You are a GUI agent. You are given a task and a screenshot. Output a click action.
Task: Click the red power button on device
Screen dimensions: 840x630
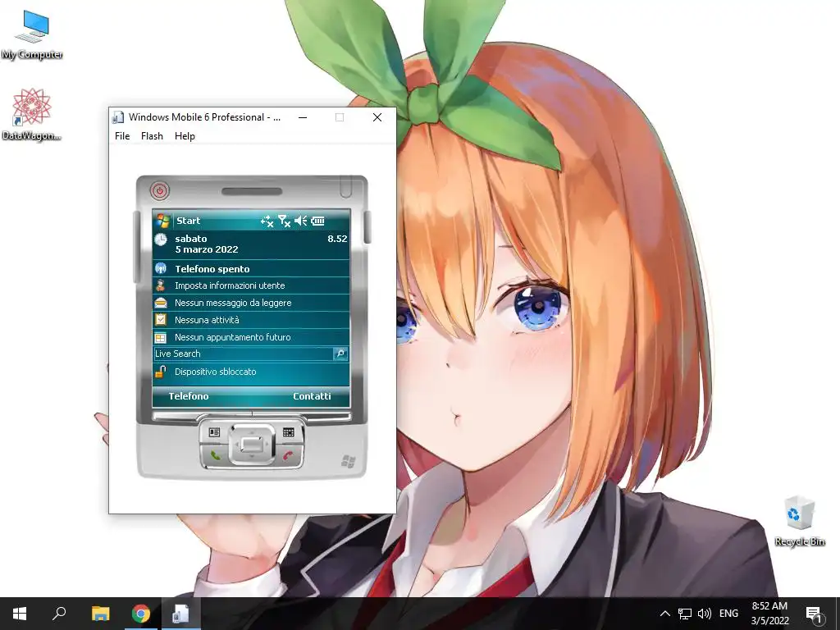tap(160, 190)
